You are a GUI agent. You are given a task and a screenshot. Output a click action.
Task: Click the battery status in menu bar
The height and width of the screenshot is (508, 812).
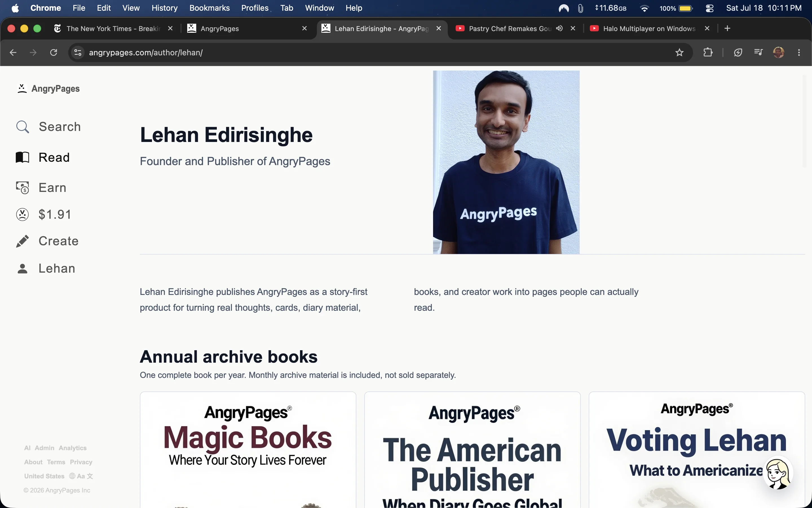[x=676, y=8]
